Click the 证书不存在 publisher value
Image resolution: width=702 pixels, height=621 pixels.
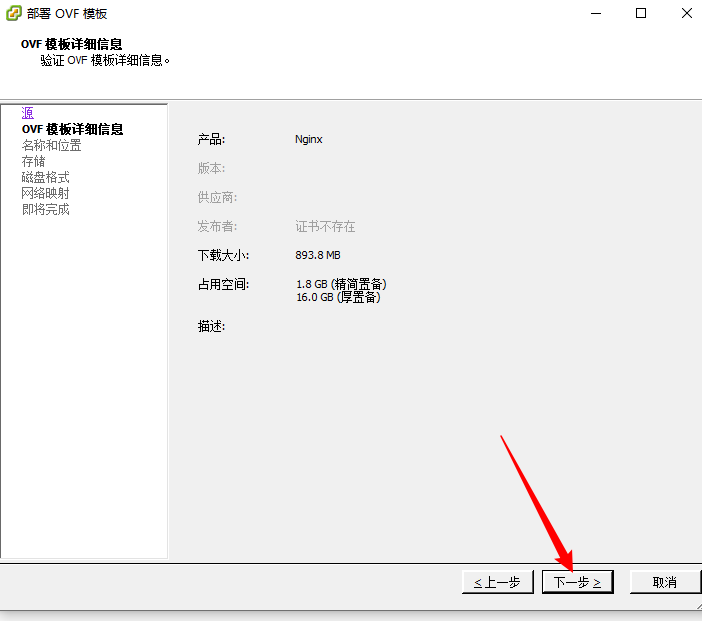coord(325,227)
